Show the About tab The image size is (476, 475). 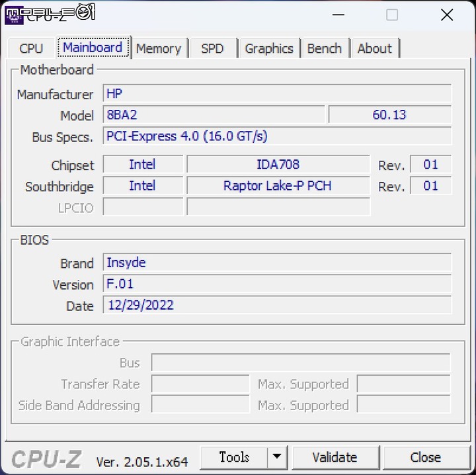(x=375, y=48)
